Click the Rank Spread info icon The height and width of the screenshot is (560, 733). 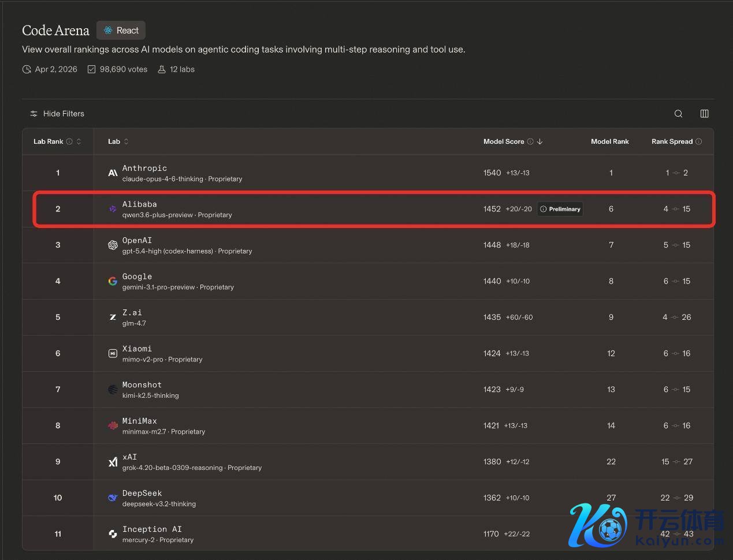(698, 141)
